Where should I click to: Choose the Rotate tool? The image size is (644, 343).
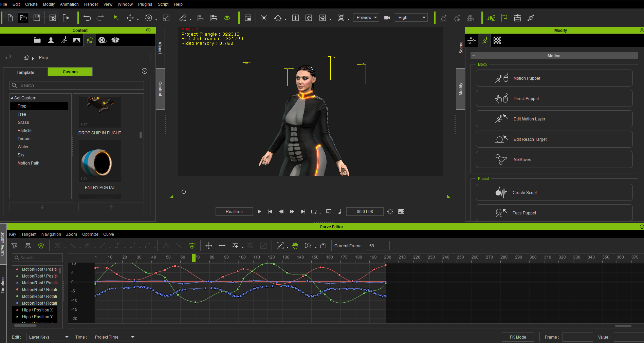pos(149,18)
